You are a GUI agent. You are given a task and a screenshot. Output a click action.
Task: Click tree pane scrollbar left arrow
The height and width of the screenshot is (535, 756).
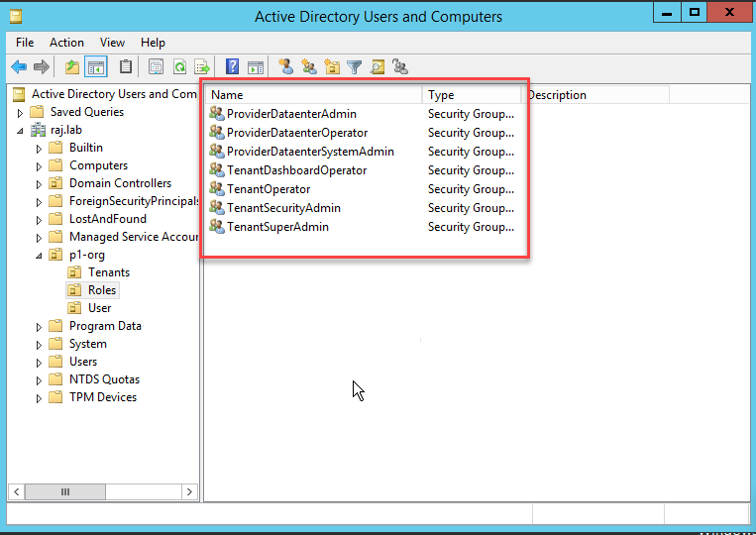17,491
